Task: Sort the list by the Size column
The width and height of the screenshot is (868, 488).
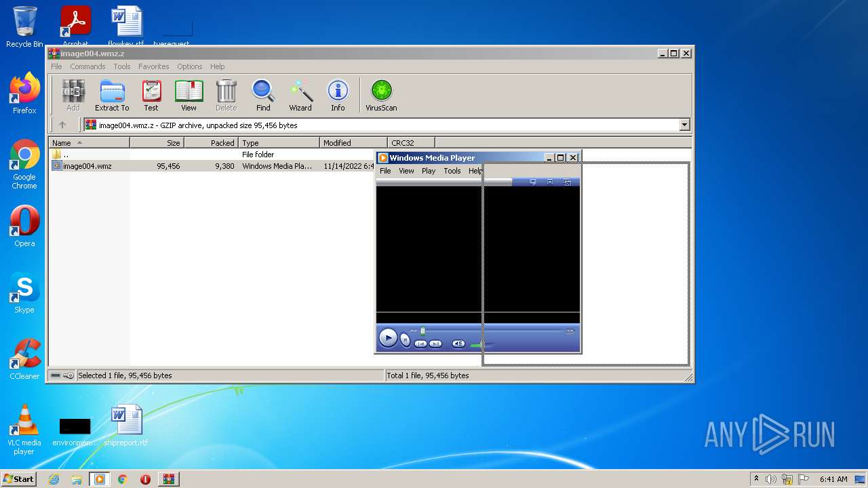Action: pos(157,143)
